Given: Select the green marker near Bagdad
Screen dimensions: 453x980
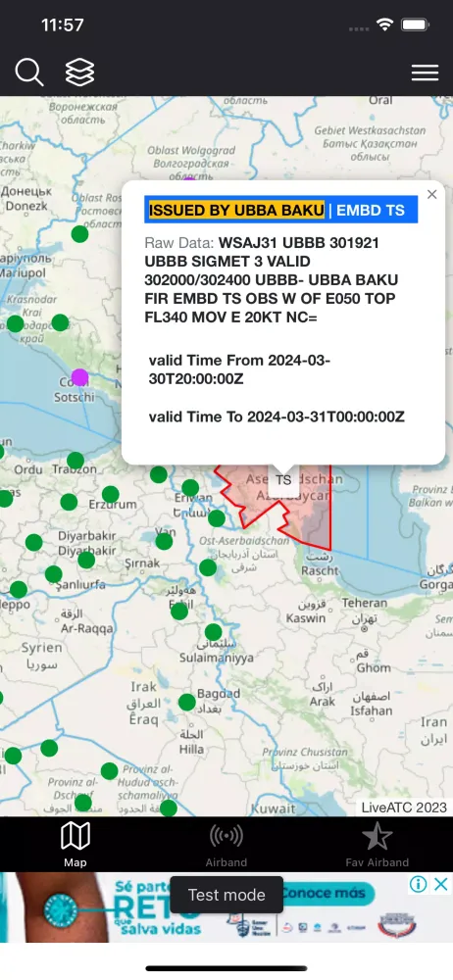Looking at the screenshot, I should pos(187,702).
